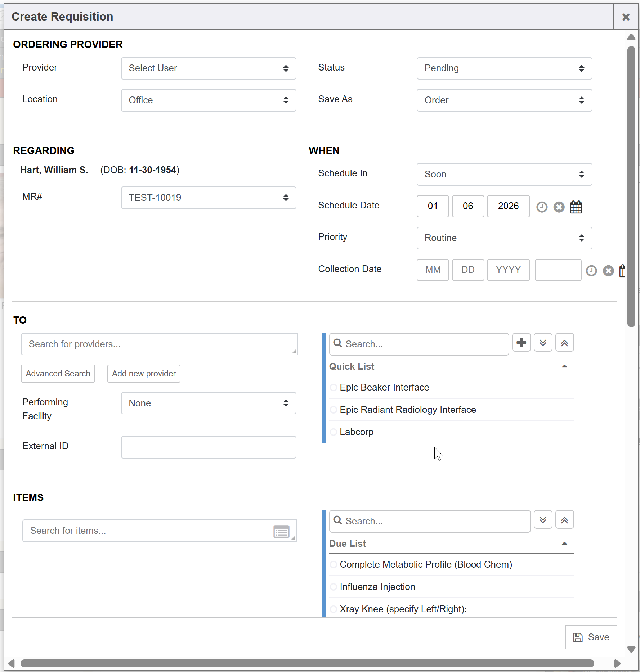Collapse the Due List section header

point(564,544)
